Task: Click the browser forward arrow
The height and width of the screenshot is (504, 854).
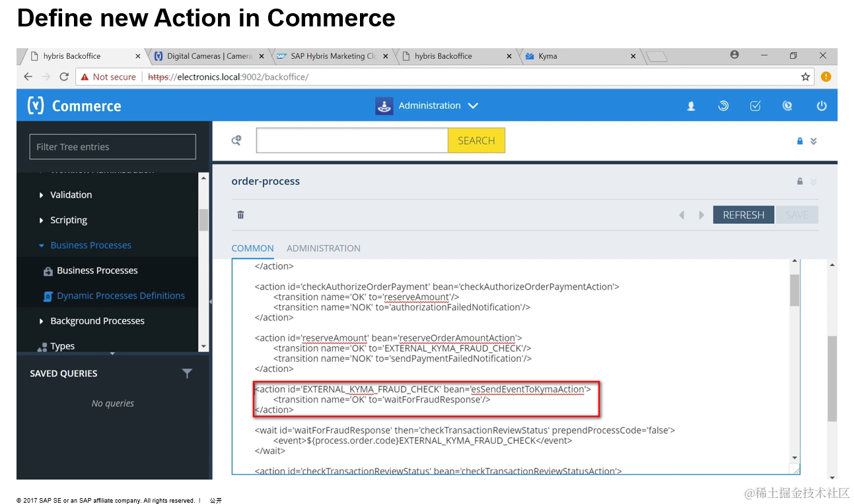Action: (x=46, y=77)
